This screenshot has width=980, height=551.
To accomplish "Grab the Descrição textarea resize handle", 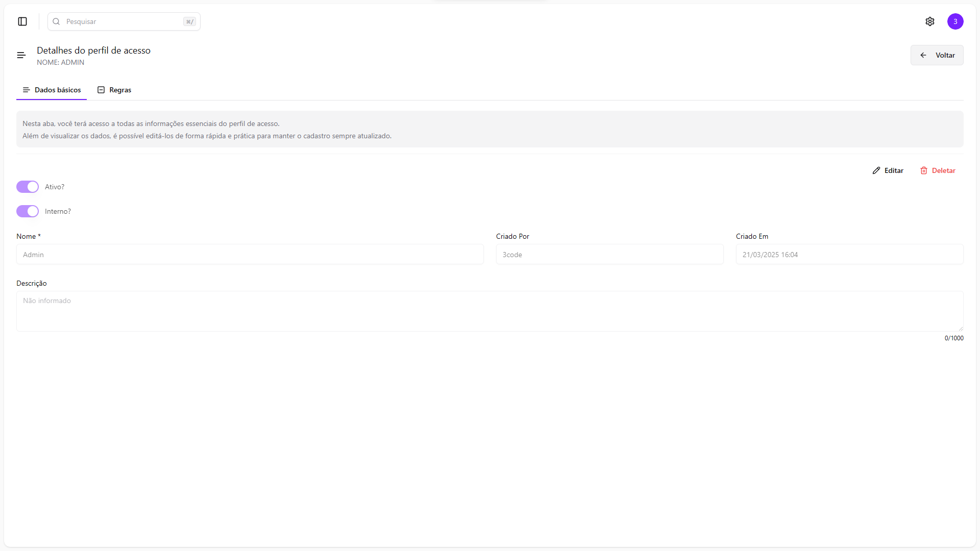I will click(961, 329).
